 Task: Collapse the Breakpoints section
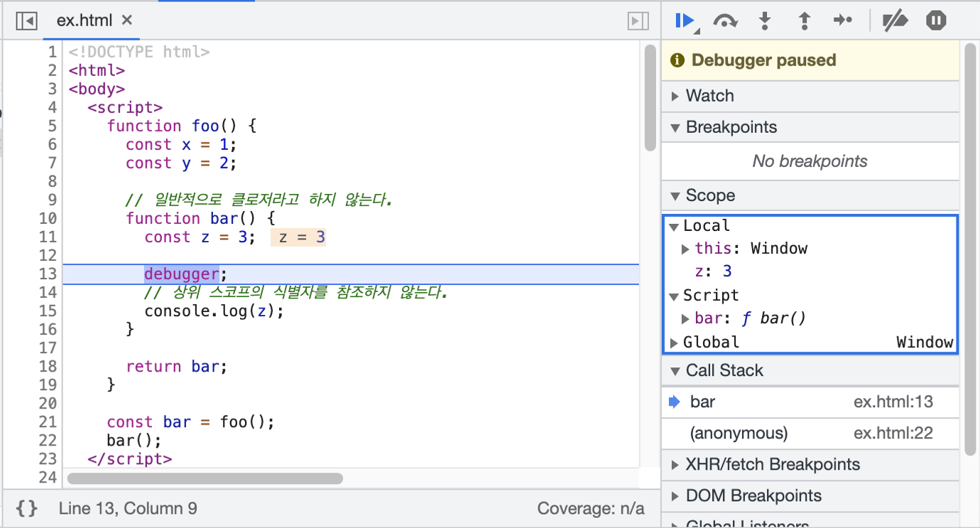810,127
